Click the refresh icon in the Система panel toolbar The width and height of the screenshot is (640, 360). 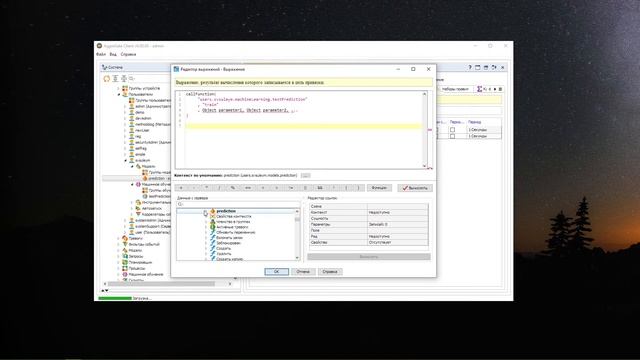coord(107,78)
